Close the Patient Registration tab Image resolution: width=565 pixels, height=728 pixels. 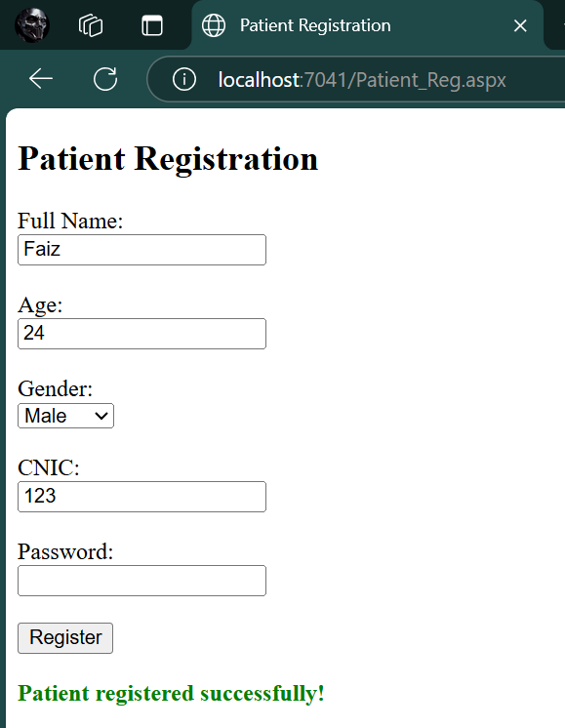[x=520, y=25]
